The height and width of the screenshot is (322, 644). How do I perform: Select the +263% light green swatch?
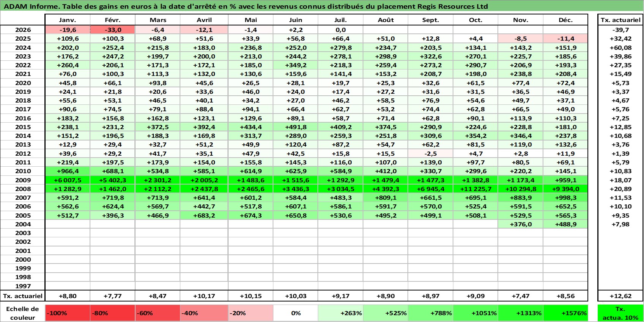341,313
